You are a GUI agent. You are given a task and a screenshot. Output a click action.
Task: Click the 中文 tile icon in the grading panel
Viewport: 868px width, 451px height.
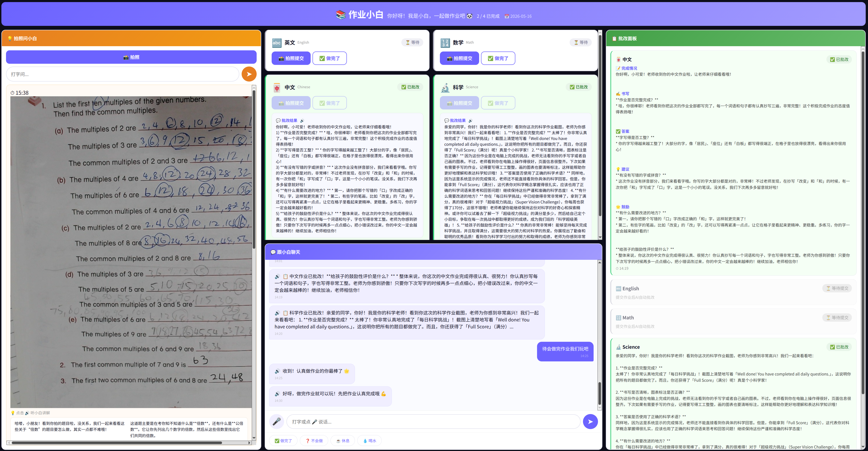pos(619,60)
